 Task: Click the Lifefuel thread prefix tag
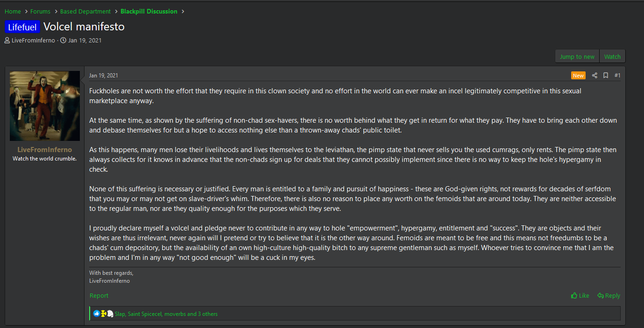[x=22, y=27]
